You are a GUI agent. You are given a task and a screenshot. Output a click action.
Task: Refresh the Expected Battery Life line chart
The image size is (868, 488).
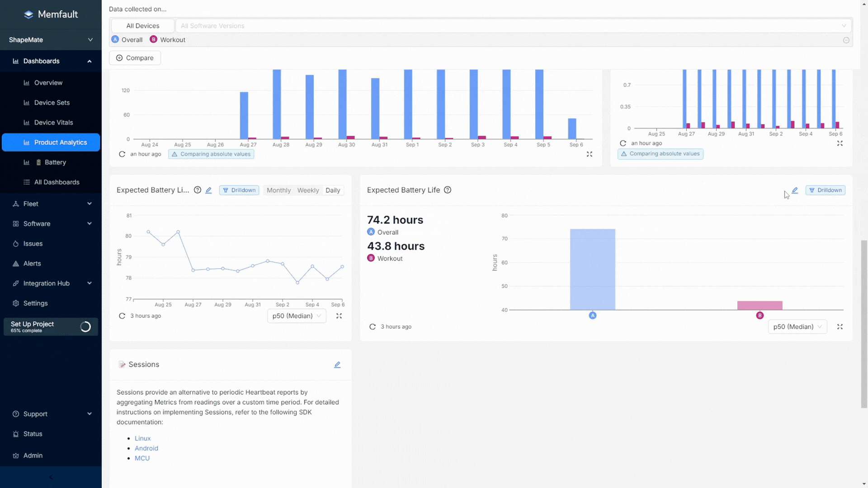click(122, 316)
